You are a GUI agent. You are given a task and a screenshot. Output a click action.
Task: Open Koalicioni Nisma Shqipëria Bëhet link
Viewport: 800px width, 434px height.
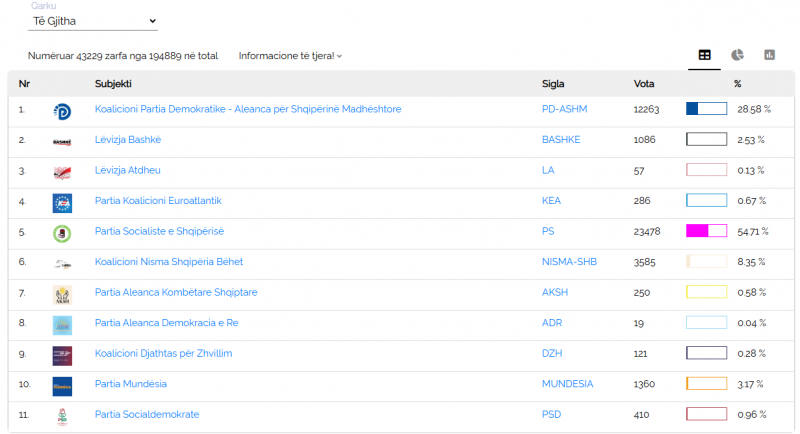(169, 262)
